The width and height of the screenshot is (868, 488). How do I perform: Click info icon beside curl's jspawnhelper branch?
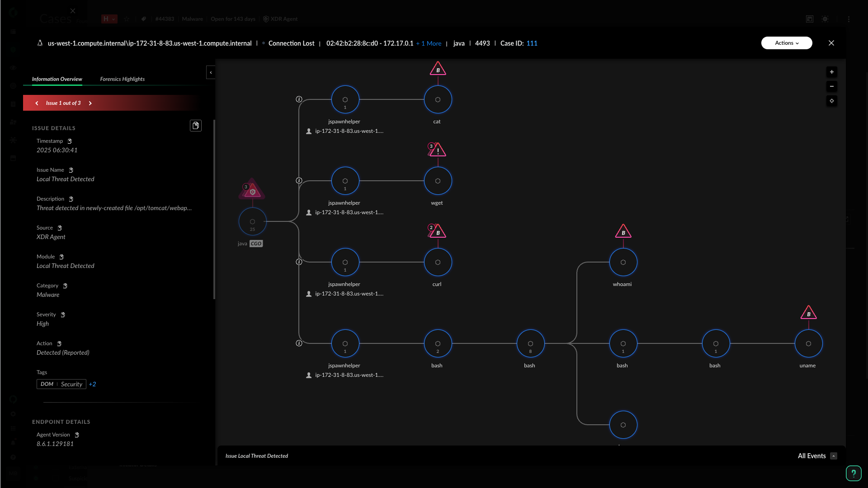[x=299, y=262]
